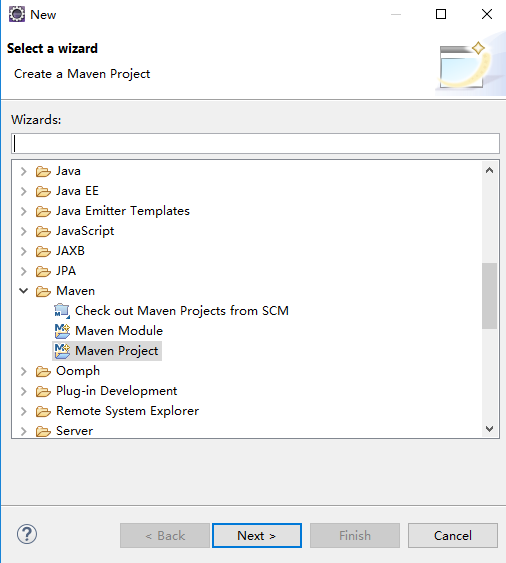
Task: Click the wizard list scroll down arrow
Action: (x=489, y=428)
